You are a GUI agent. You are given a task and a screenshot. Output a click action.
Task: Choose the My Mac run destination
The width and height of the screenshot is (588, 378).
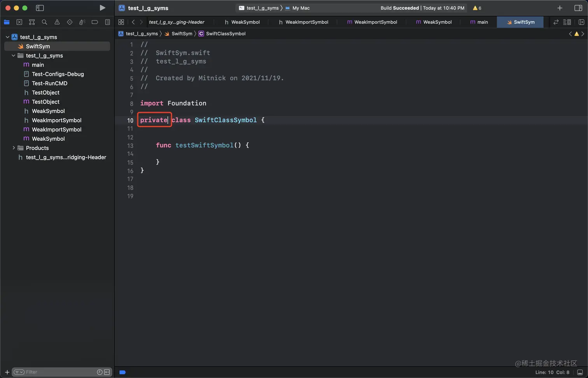coord(297,8)
